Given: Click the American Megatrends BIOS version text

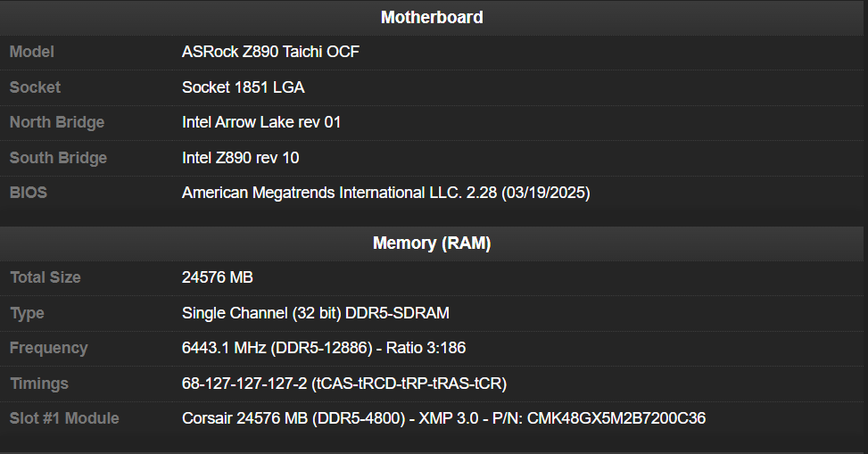Looking at the screenshot, I should (x=386, y=193).
